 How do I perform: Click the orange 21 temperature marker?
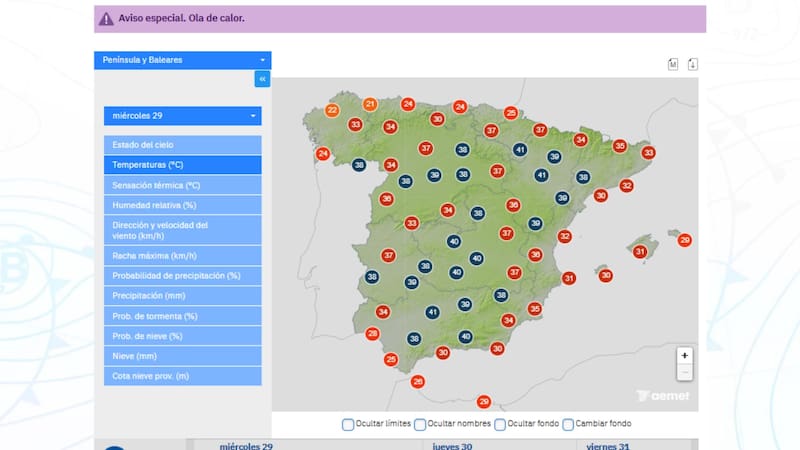(x=370, y=105)
